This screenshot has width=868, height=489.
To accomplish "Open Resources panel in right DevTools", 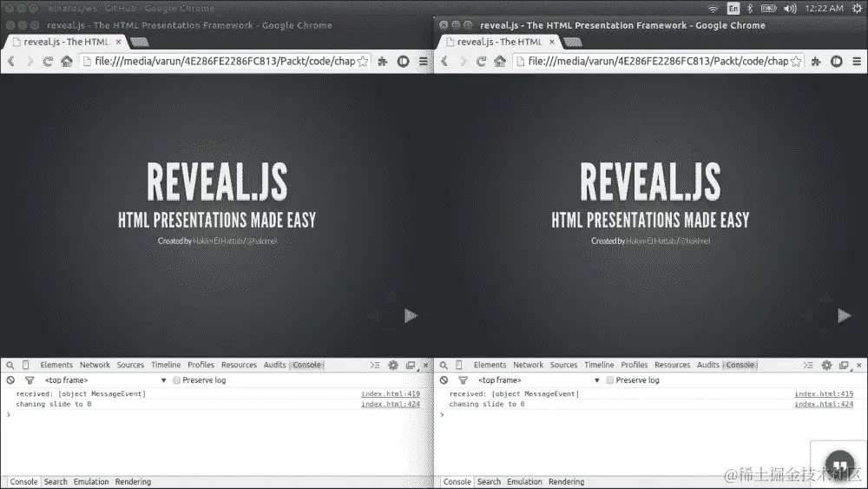I will tap(672, 365).
